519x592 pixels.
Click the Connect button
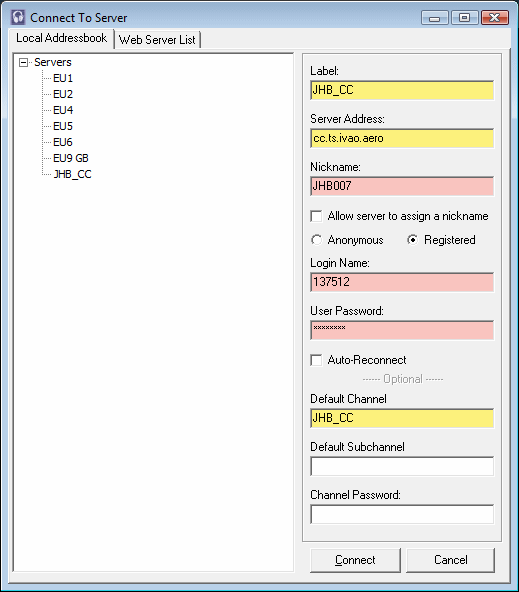tap(355, 560)
